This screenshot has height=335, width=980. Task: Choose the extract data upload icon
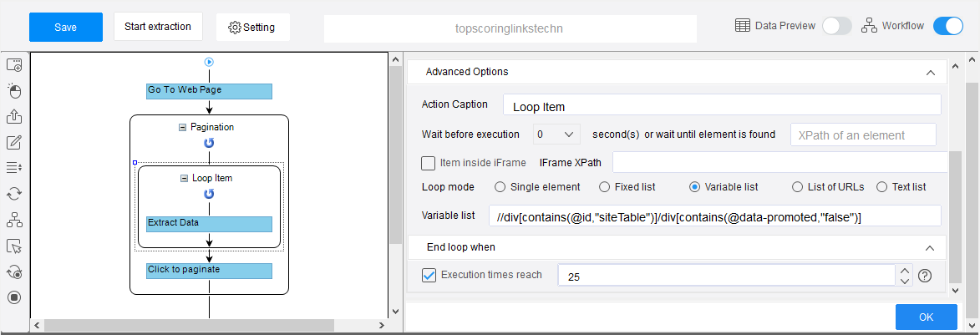coord(14,116)
